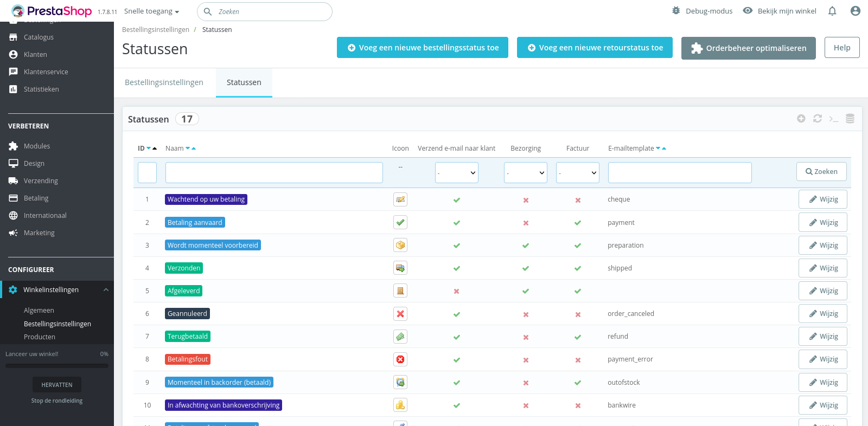Open Producten submenu item

click(40, 337)
